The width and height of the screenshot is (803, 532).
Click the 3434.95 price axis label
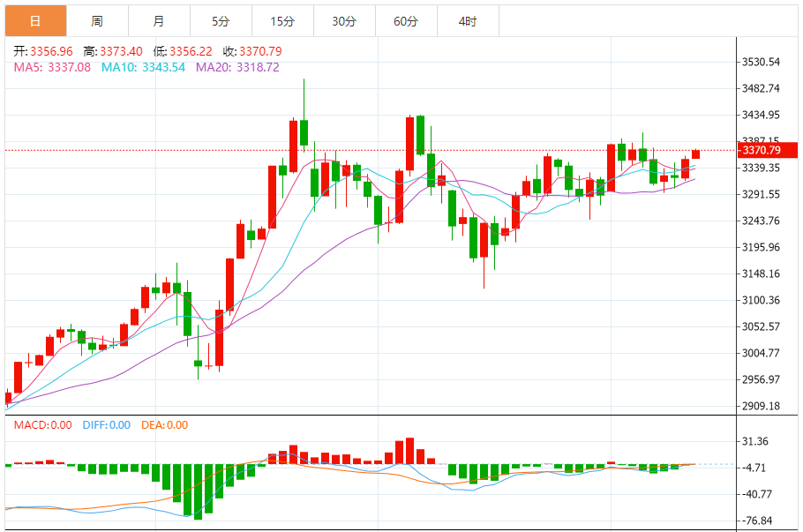pyautogui.click(x=761, y=115)
